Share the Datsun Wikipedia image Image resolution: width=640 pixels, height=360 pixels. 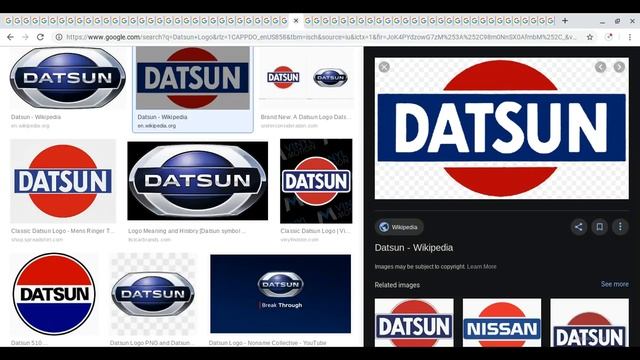pyautogui.click(x=578, y=227)
